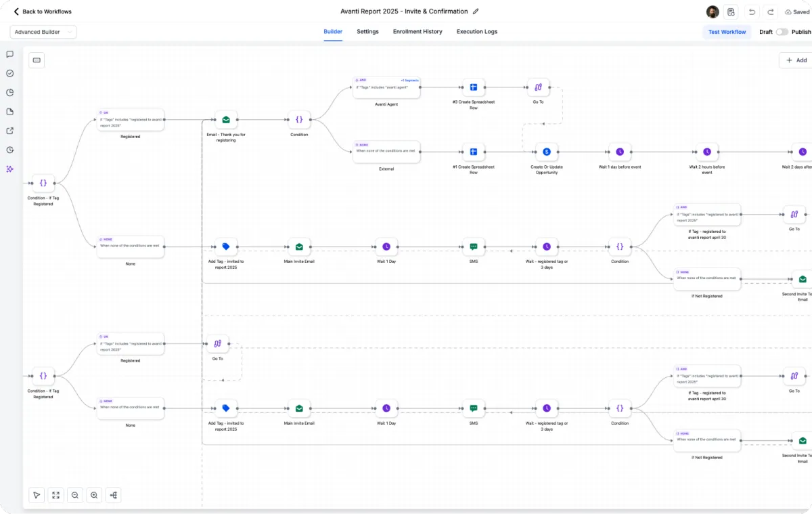Open Wait 1 Day node in lower flow
Image resolution: width=812 pixels, height=514 pixels.
[x=386, y=408]
